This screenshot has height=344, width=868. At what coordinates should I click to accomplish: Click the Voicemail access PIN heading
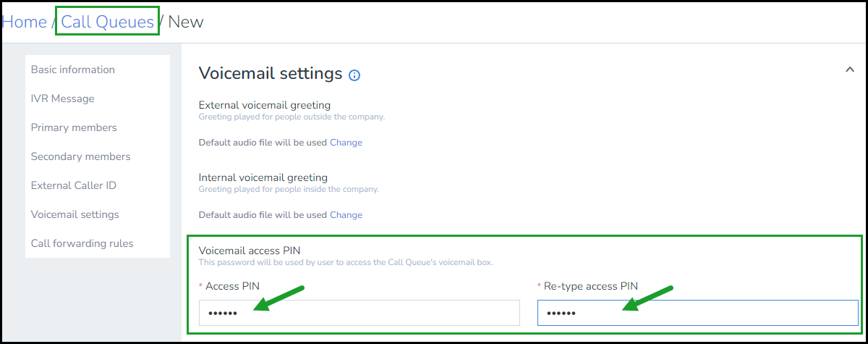250,250
